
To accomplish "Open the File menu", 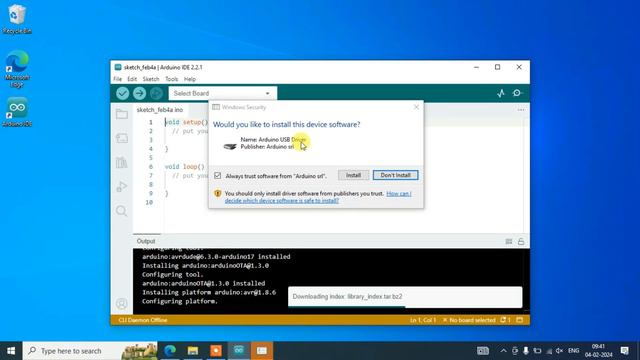I will (118, 79).
